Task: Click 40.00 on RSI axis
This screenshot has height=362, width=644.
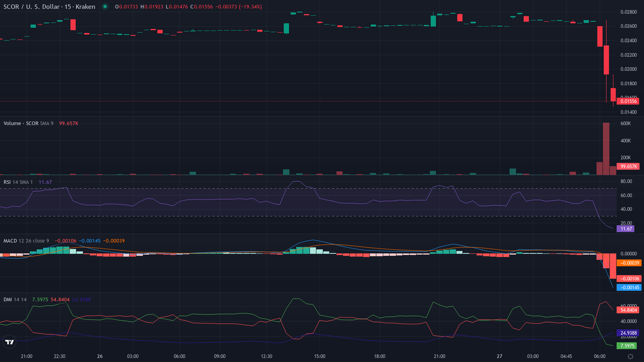Action: pos(626,209)
